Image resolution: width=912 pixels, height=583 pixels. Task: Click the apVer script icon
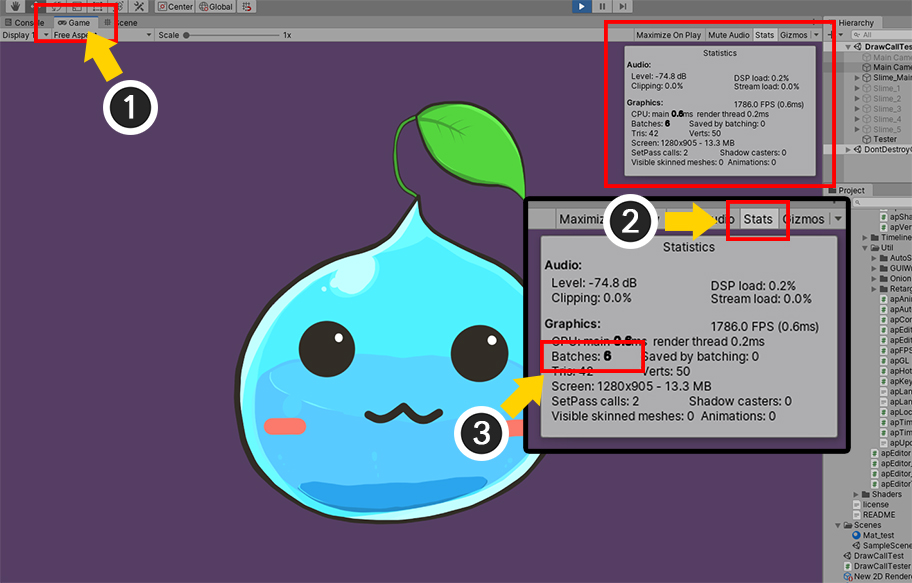coord(884,227)
